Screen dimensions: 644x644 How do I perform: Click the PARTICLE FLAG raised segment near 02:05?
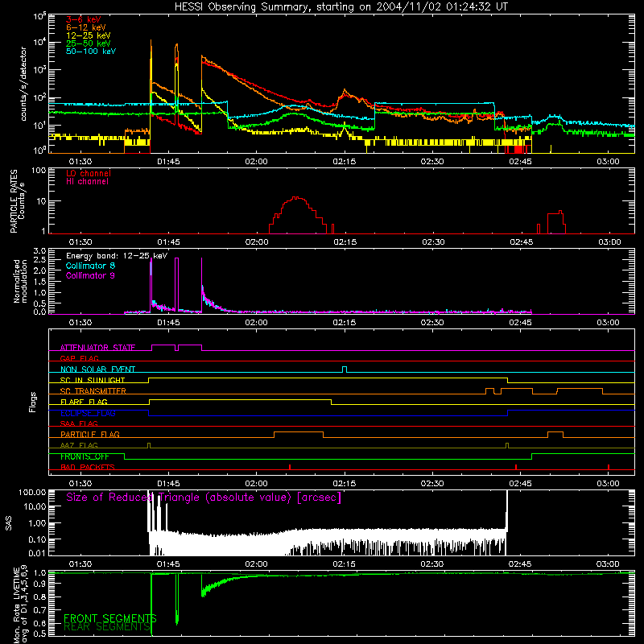click(298, 432)
